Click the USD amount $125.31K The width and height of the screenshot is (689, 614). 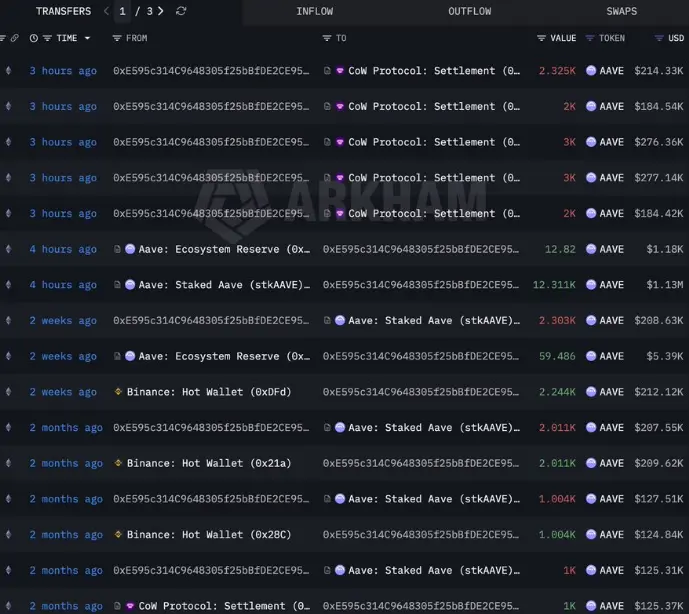658,570
